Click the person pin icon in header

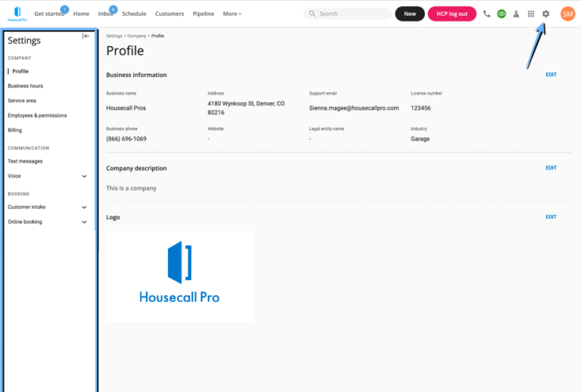coord(516,14)
